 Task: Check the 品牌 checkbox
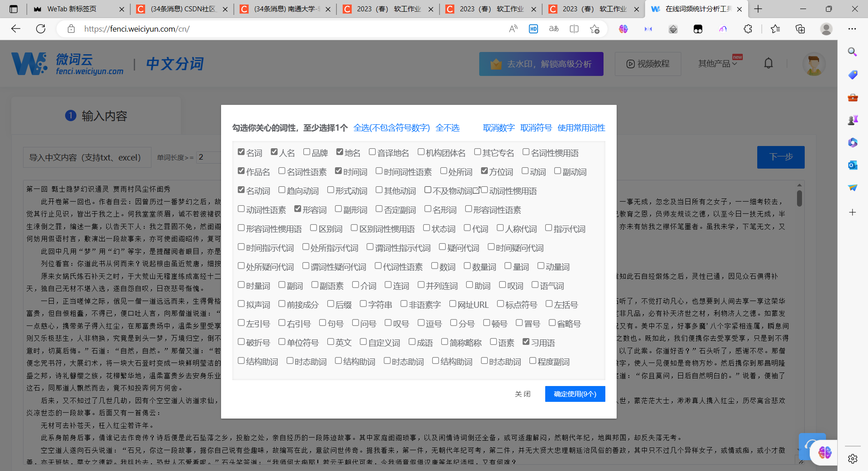click(307, 152)
